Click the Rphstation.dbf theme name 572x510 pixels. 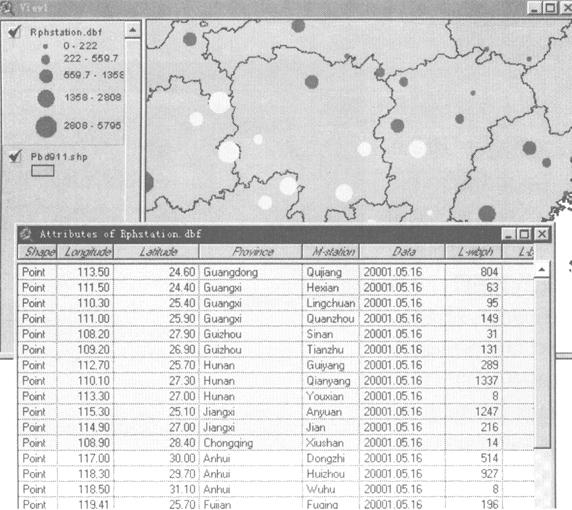pyautogui.click(x=66, y=32)
